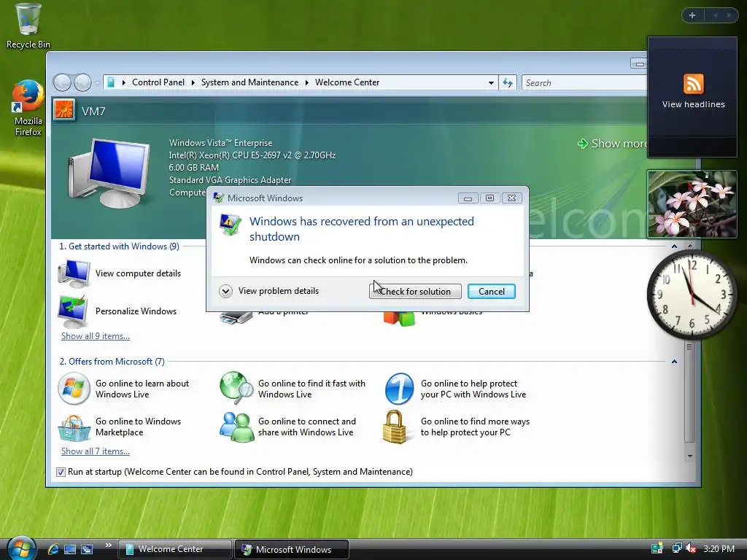The height and width of the screenshot is (560, 747).
Task: Open the address bar history dropdown
Action: (x=491, y=83)
